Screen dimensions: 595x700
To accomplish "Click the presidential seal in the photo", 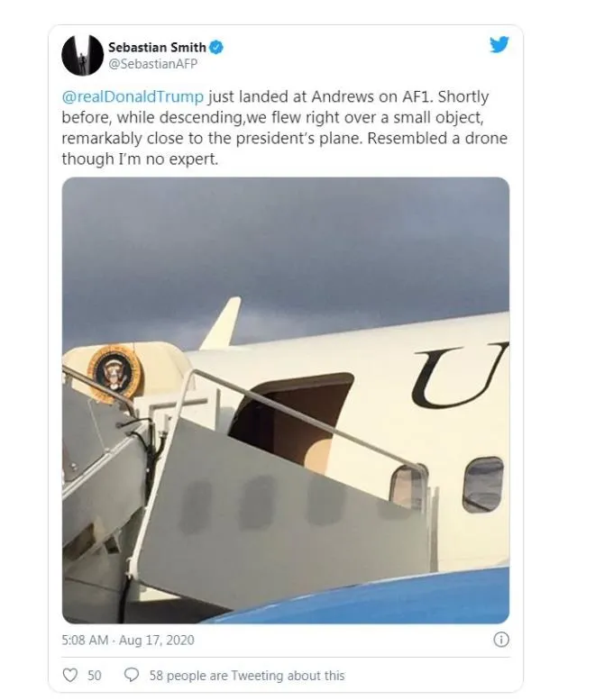I will pos(114,373).
